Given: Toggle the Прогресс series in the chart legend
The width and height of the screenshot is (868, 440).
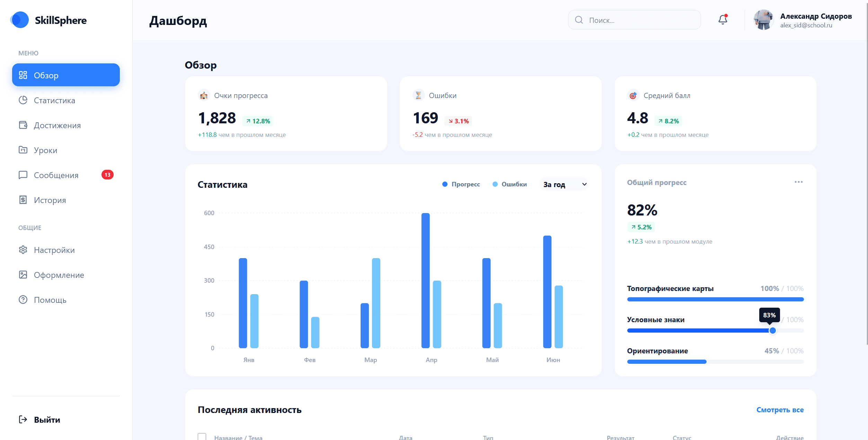Looking at the screenshot, I should (462, 184).
